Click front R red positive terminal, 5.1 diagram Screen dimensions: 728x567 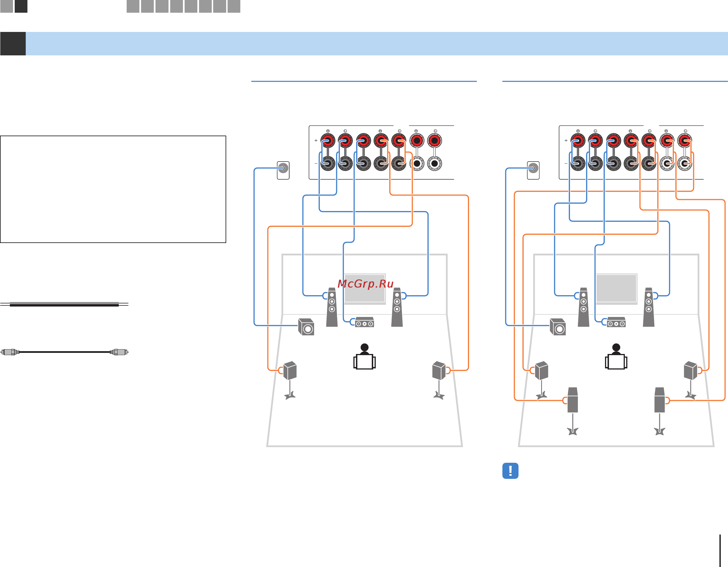pos(328,141)
